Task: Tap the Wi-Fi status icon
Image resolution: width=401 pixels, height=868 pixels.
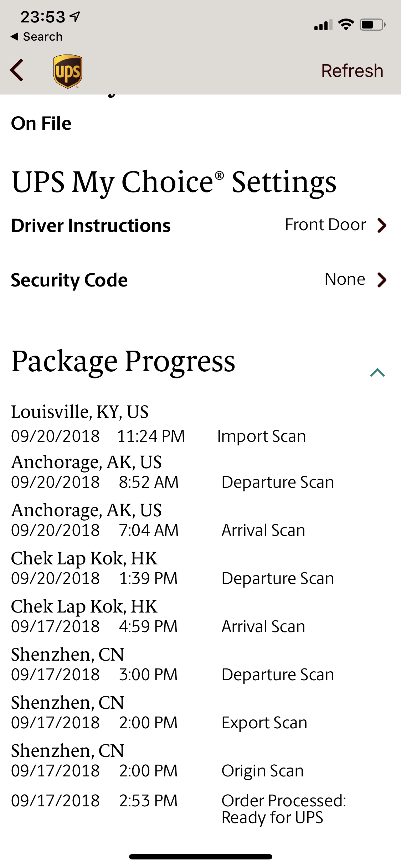Action: pos(346,25)
